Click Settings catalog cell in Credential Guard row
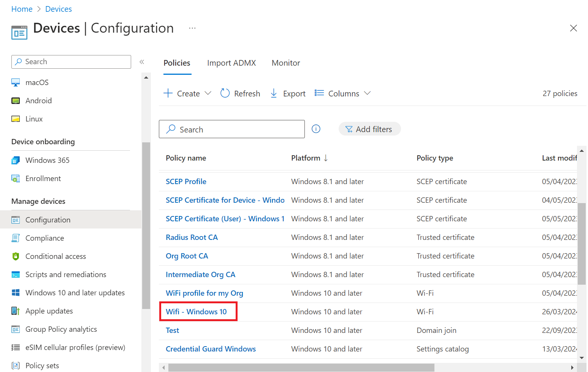 coord(442,349)
